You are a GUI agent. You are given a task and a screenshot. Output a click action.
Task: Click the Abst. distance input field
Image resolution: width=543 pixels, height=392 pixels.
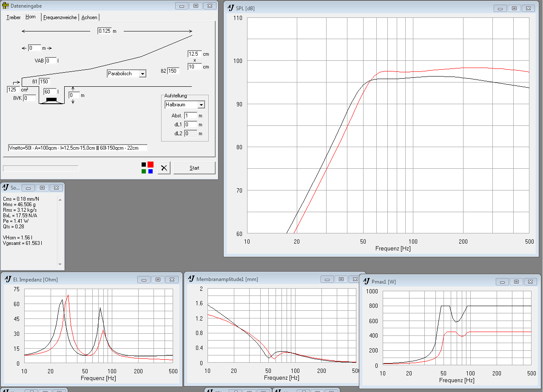(x=190, y=116)
